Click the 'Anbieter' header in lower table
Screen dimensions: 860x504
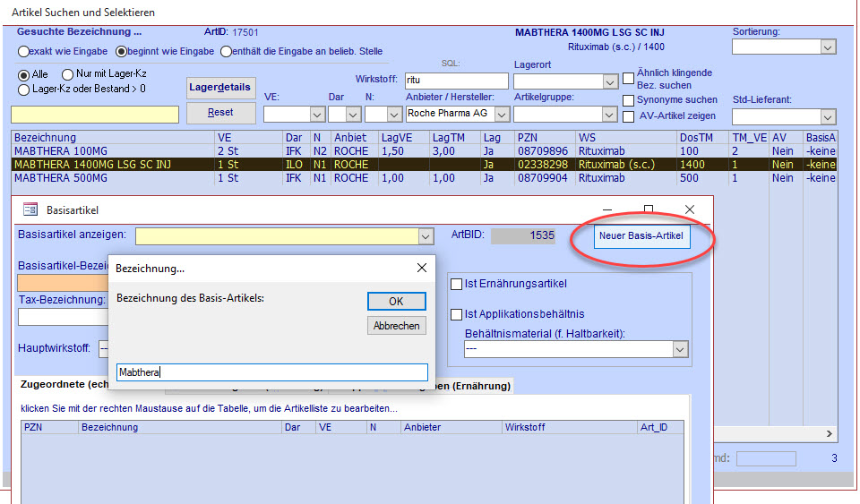(x=451, y=427)
